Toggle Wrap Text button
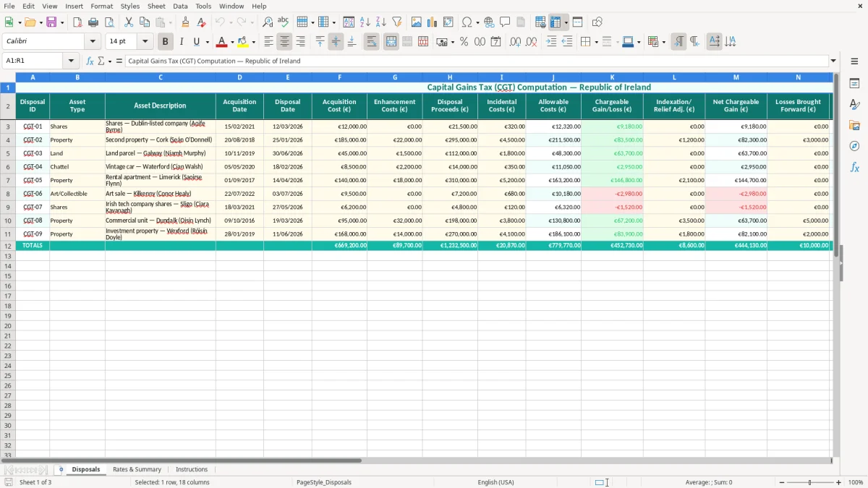The image size is (868, 488). [371, 42]
